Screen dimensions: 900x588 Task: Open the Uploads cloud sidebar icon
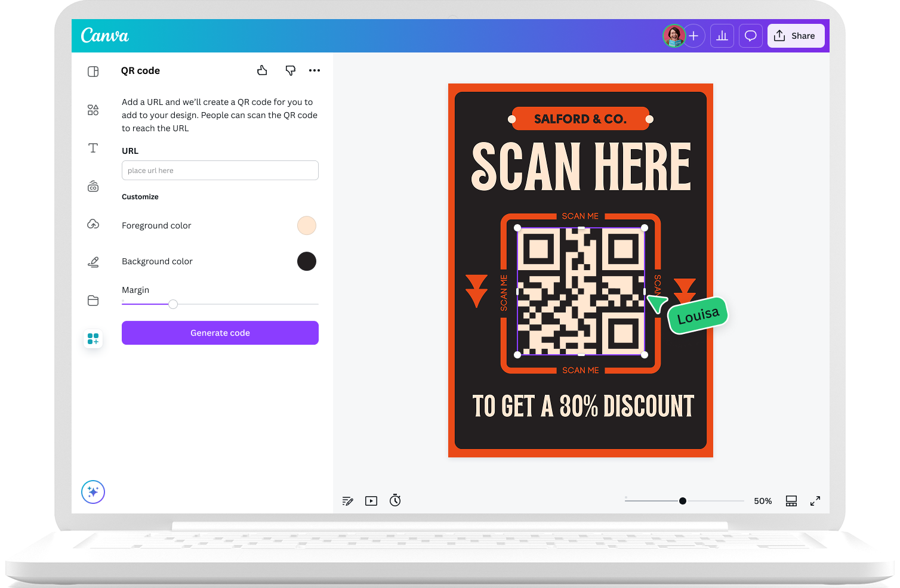93,224
